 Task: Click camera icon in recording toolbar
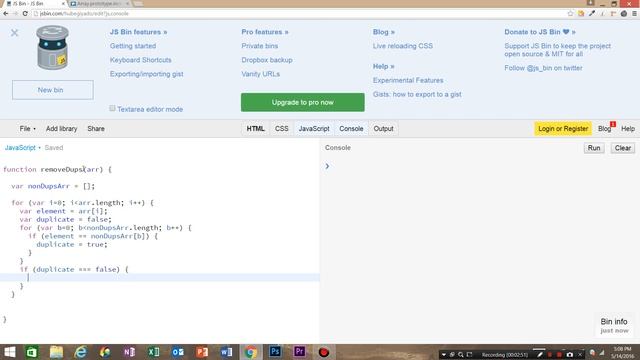click(x=570, y=355)
